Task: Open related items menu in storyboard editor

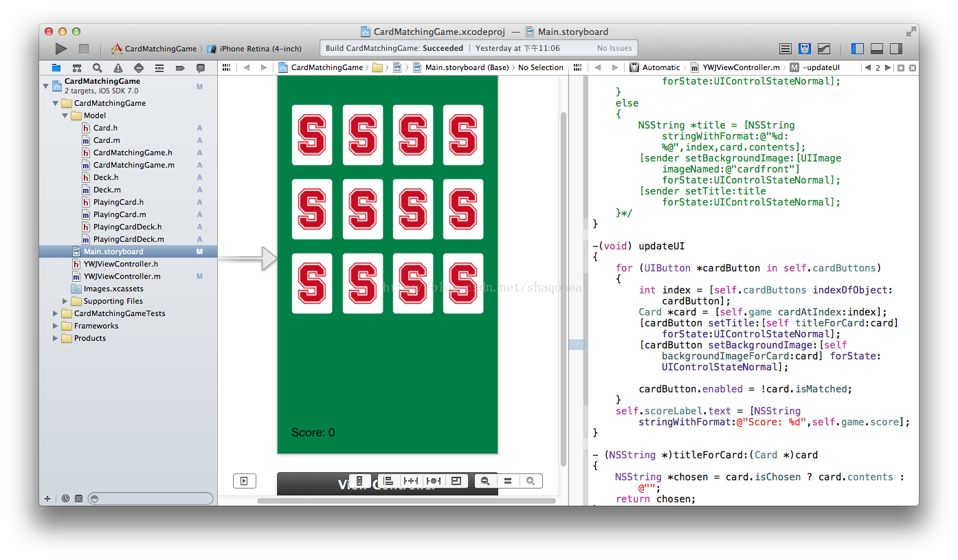Action: [x=226, y=67]
